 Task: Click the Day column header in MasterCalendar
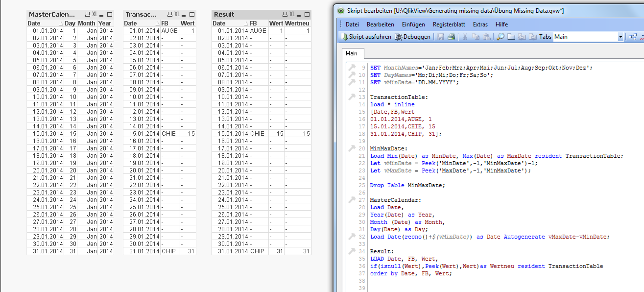coord(71,23)
